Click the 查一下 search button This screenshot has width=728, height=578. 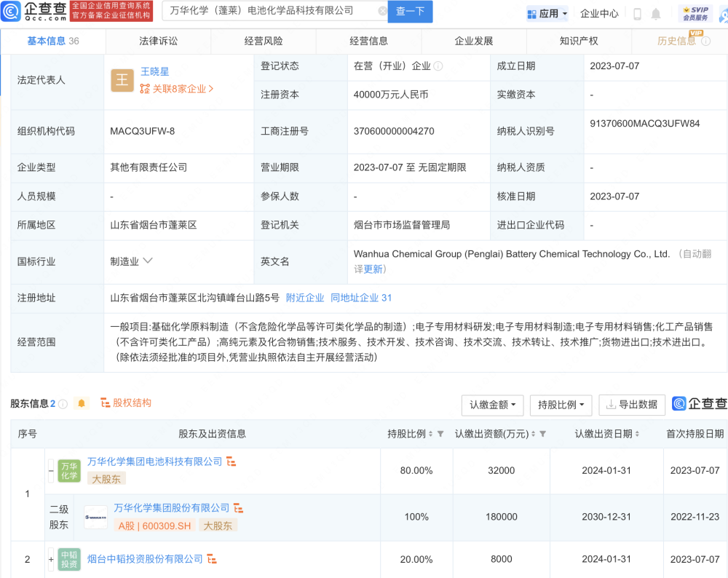coord(410,12)
